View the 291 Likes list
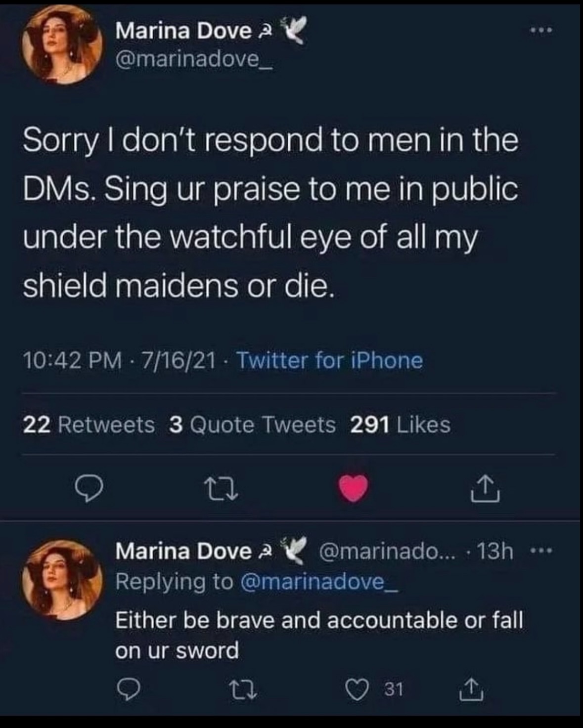Image resolution: width=583 pixels, height=728 pixels. (400, 425)
